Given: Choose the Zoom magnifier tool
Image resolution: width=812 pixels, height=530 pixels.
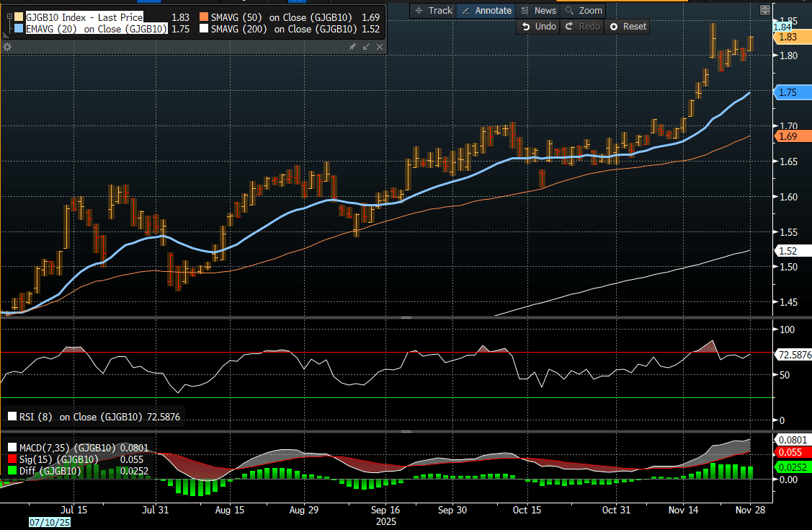Looking at the screenshot, I should click(583, 10).
